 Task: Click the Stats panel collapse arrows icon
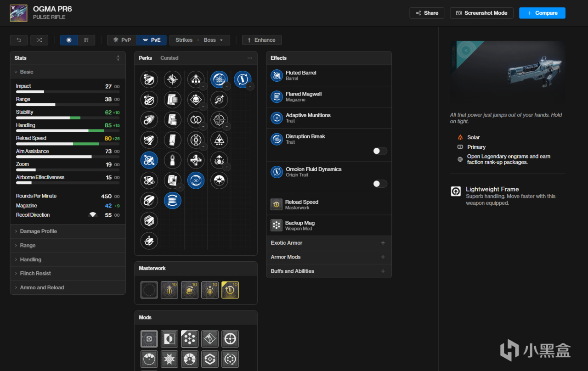tap(118, 58)
